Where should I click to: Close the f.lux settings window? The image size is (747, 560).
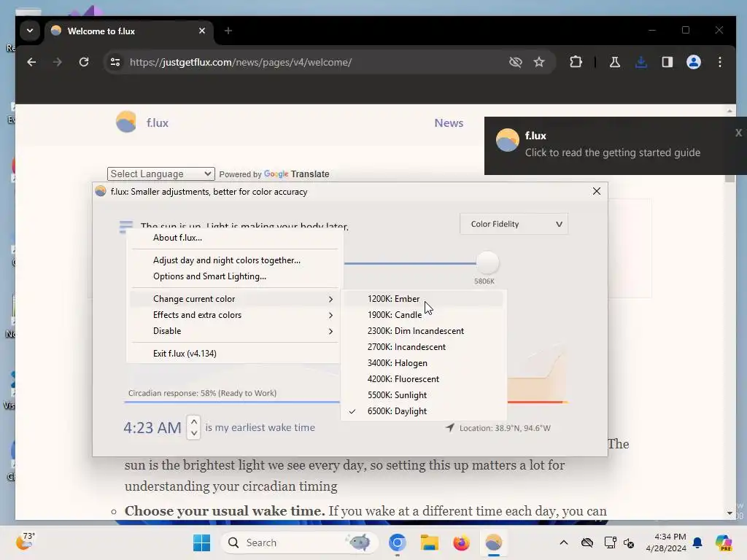coord(597,192)
